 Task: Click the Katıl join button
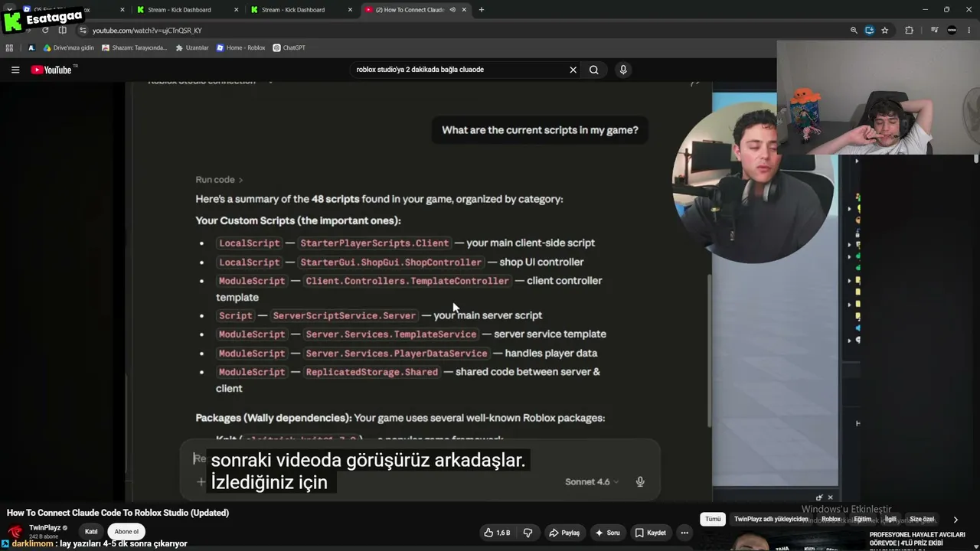point(91,532)
